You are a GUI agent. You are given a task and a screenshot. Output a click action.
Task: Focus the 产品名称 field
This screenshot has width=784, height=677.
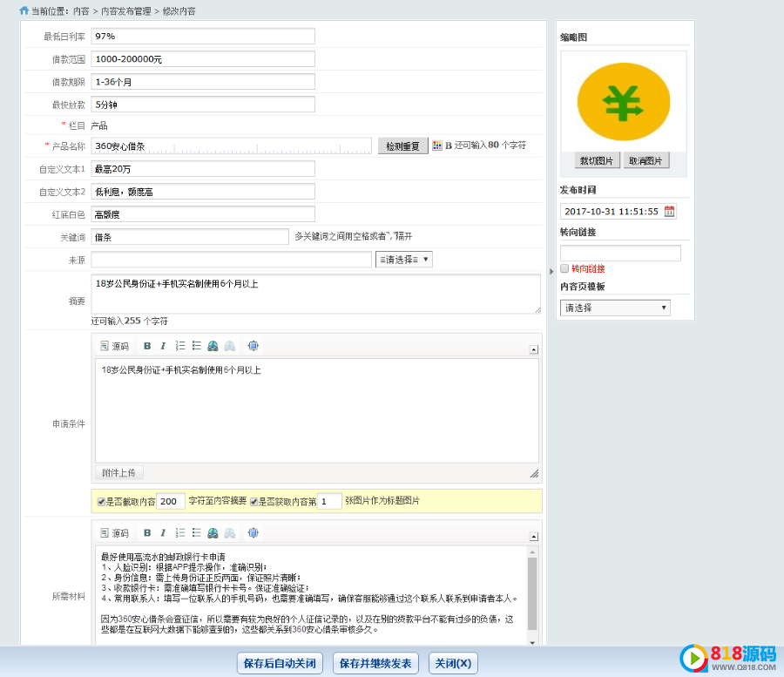coord(232,146)
